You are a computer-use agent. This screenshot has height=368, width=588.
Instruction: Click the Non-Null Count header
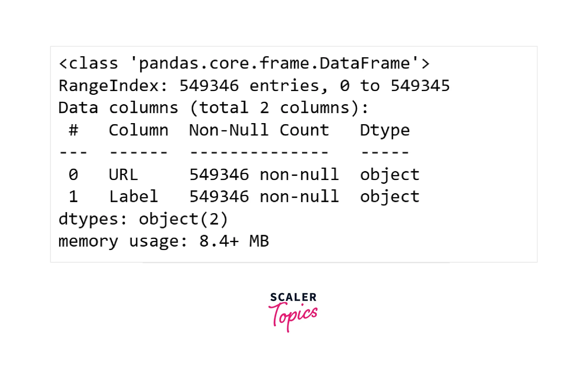coord(259,130)
